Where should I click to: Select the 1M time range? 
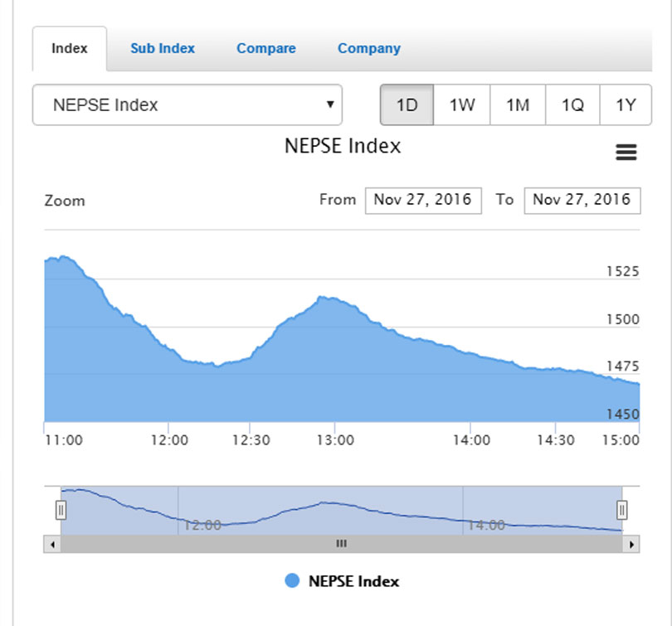(518, 105)
